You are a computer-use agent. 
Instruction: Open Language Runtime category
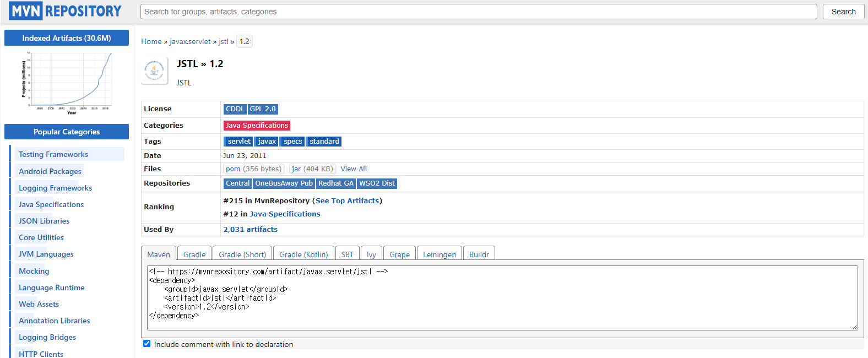(x=52, y=288)
